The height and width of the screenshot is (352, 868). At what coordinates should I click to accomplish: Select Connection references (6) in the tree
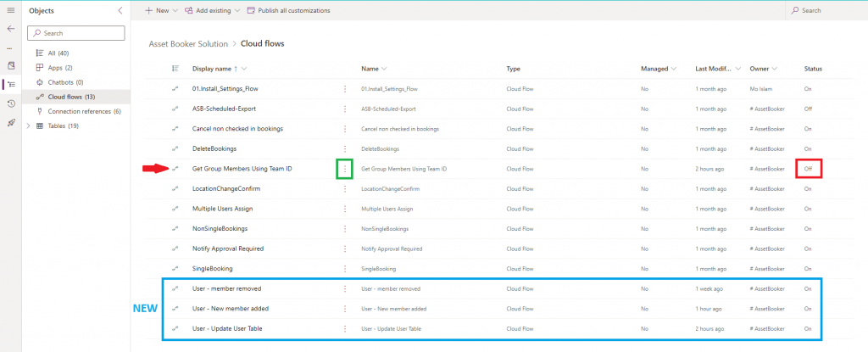point(75,111)
